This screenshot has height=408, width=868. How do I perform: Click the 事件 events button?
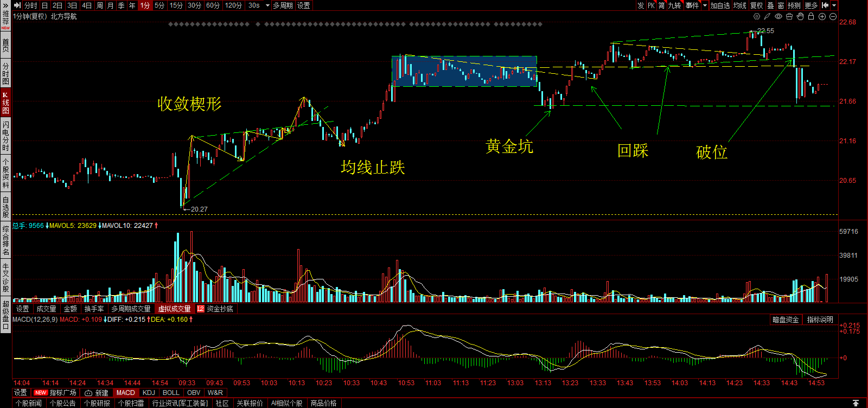[692, 5]
